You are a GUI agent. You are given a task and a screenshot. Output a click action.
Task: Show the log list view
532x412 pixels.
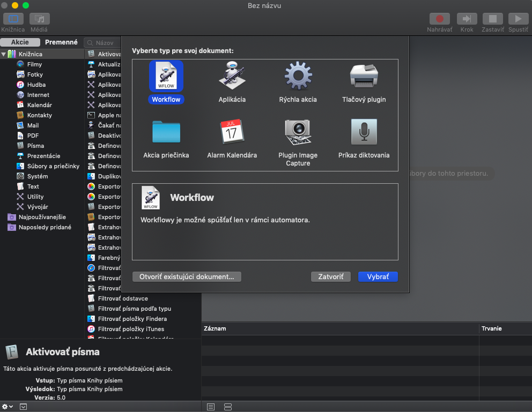click(211, 407)
